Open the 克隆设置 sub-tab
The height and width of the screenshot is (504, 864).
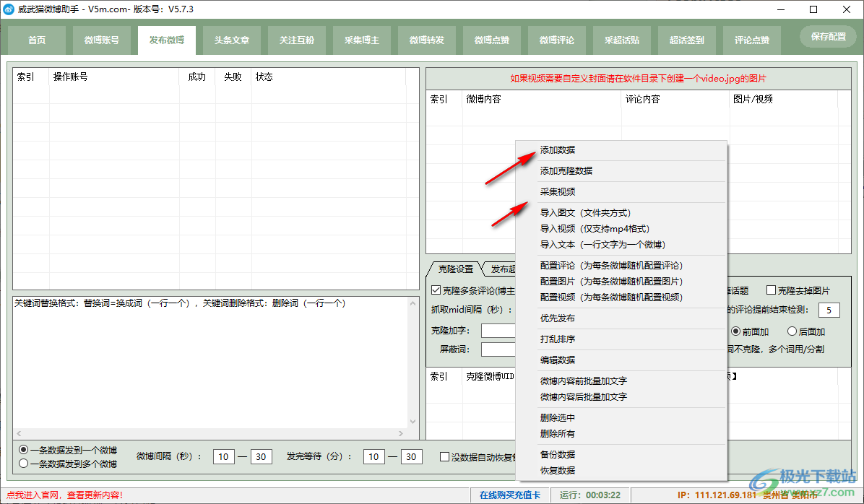pyautogui.click(x=455, y=269)
